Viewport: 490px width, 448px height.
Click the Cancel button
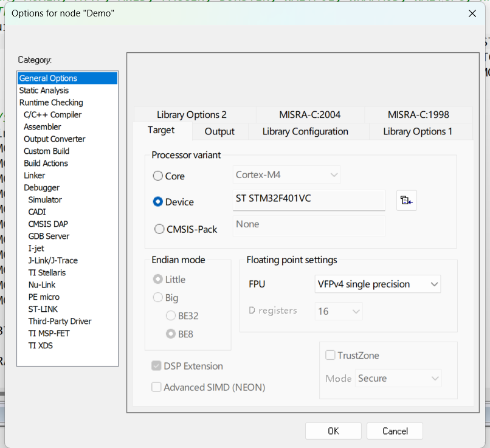pos(395,431)
